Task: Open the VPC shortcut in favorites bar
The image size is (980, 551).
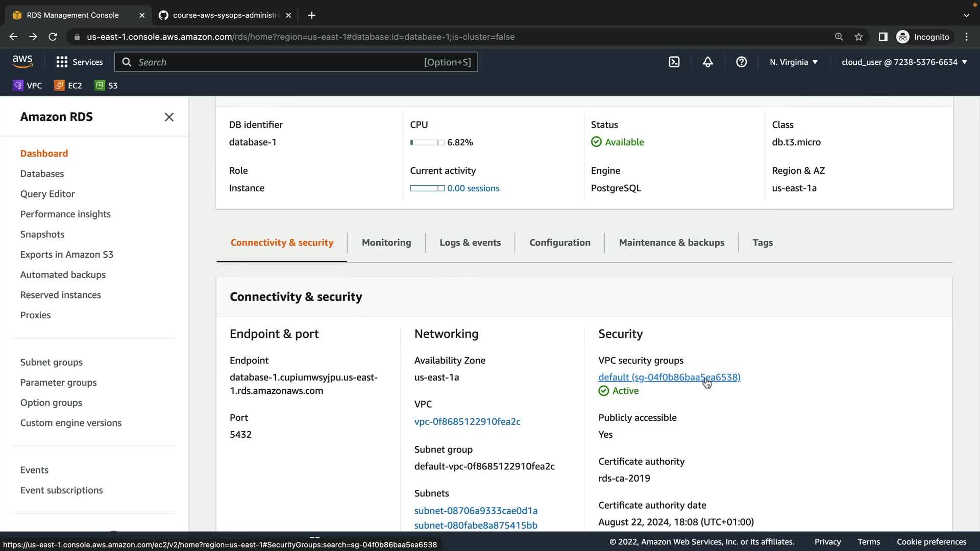Action: [x=28, y=86]
